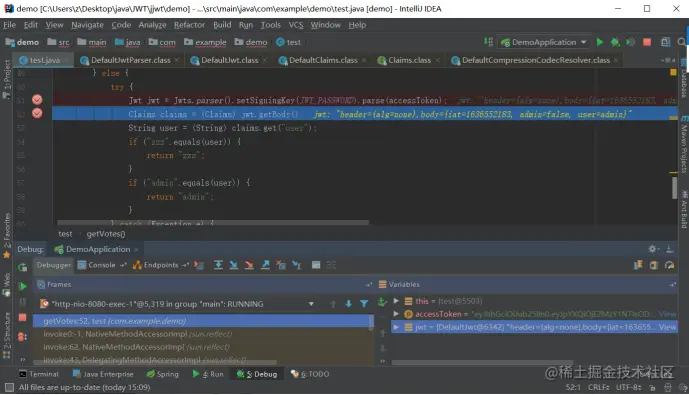Evaluate expression with the calculator icon
This screenshot has height=395, width=689.
(x=315, y=265)
